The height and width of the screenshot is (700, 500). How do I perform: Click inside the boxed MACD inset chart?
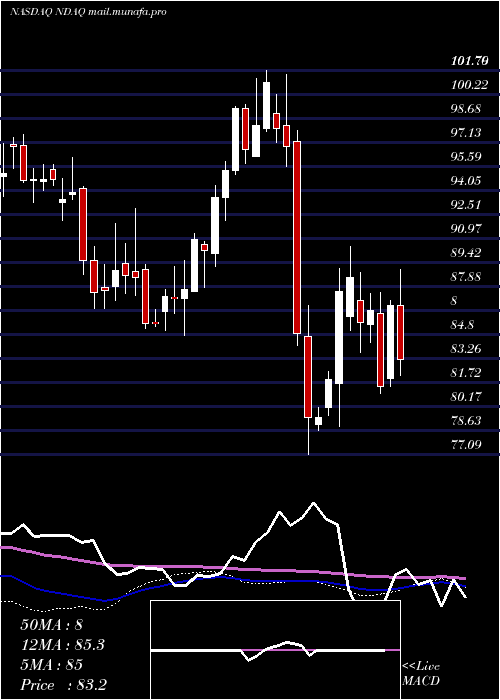point(275,650)
